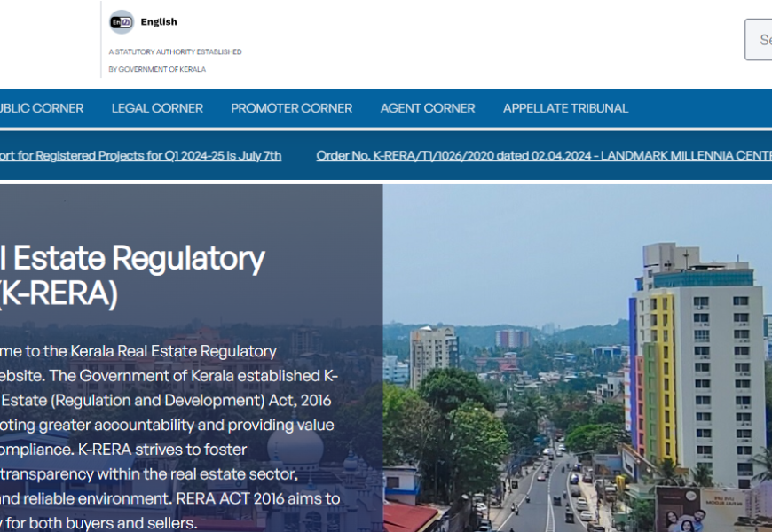Click the En/Malayalam language switch icon
Image resolution: width=772 pixels, height=532 pixels.
[121, 22]
